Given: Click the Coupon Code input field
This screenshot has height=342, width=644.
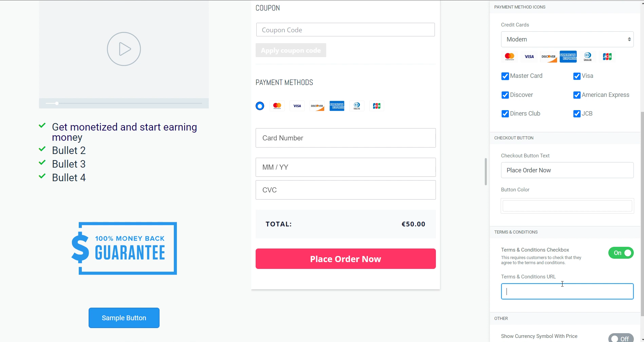Looking at the screenshot, I should [x=346, y=30].
